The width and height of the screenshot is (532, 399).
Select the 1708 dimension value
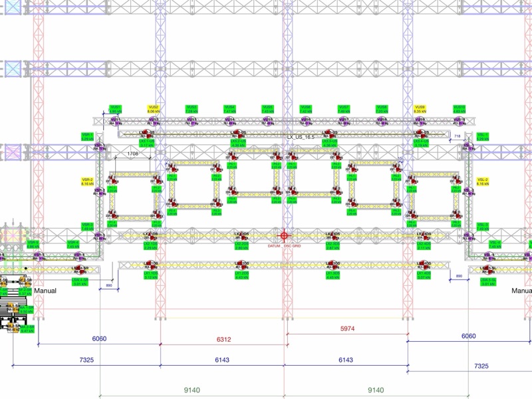(x=132, y=154)
